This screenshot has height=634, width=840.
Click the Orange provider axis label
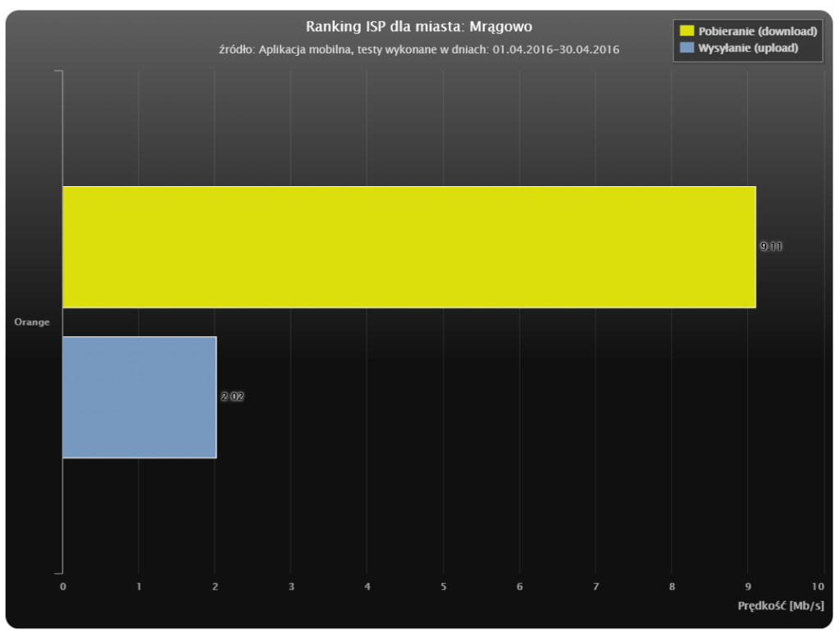tap(32, 322)
